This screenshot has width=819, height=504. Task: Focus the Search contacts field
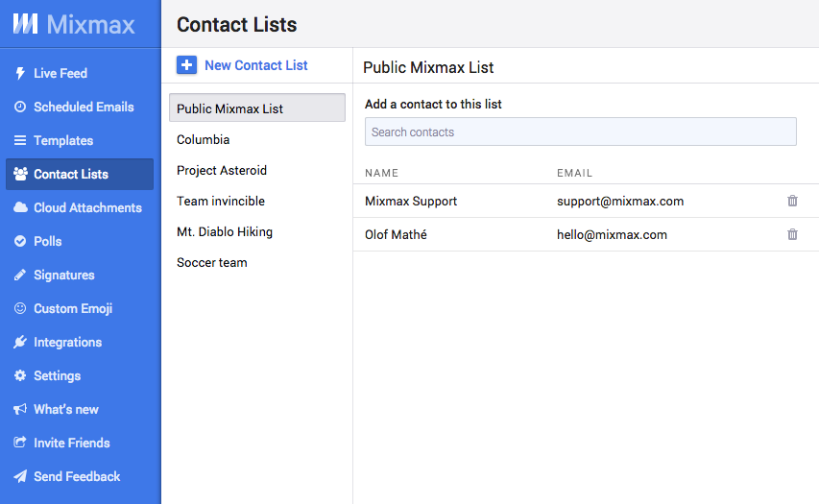coord(580,132)
